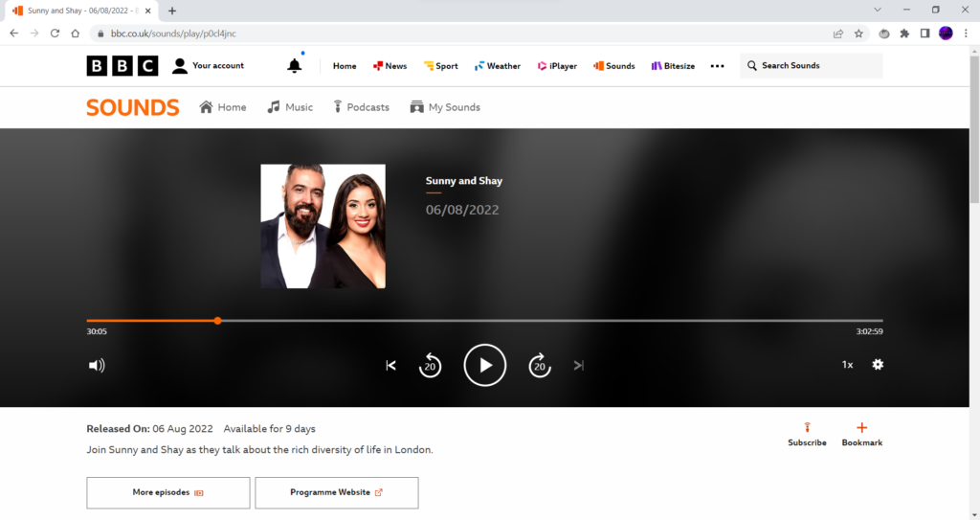Click the orange SOUNDS logo
This screenshot has width=980, height=520.
pyautogui.click(x=132, y=107)
